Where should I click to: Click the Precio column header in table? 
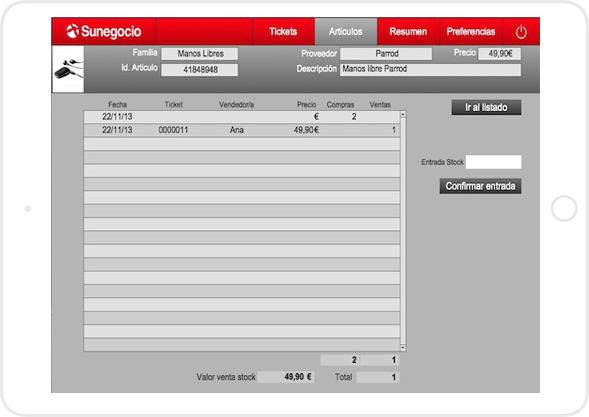[307, 104]
